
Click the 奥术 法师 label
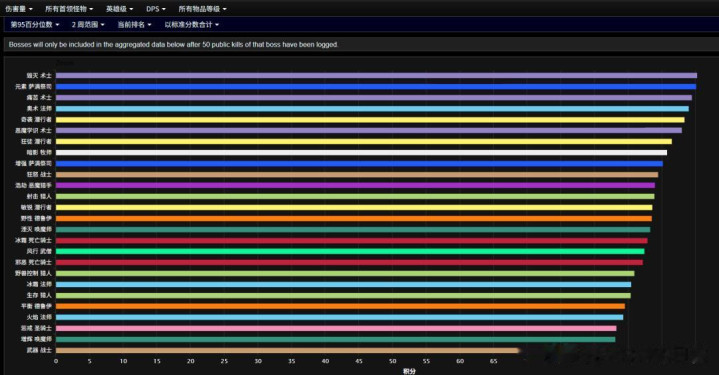[39, 109]
